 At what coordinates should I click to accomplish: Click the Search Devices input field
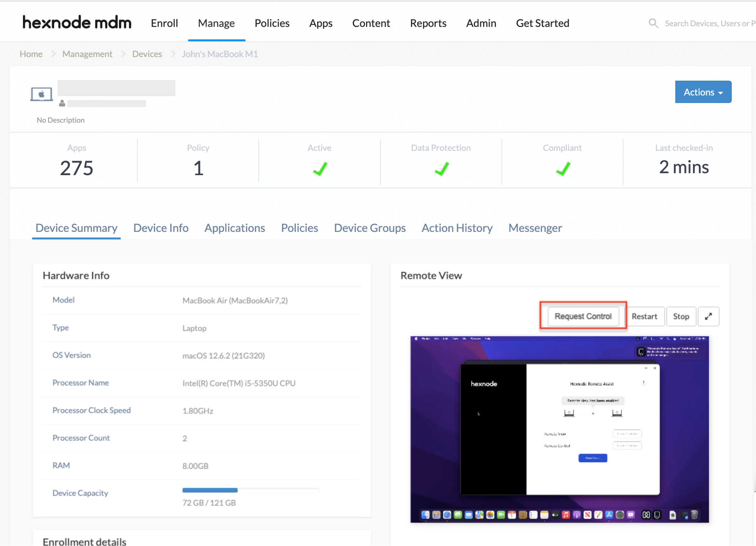click(x=710, y=23)
